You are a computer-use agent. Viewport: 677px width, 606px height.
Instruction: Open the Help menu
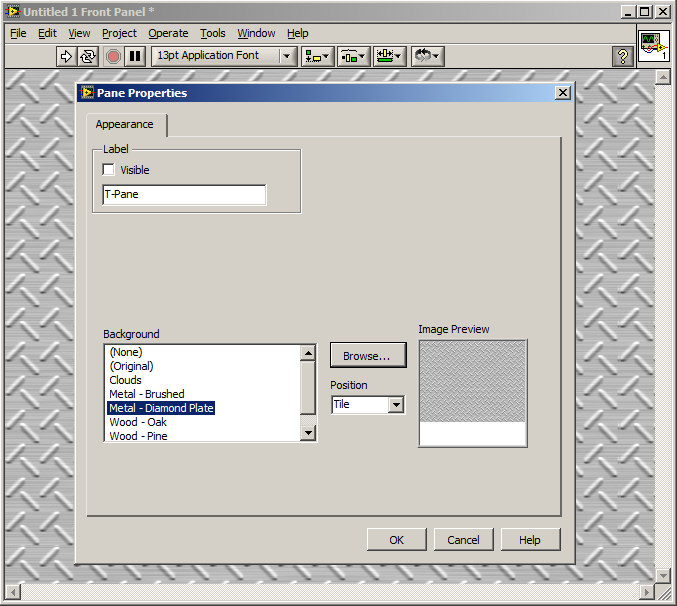(x=297, y=33)
